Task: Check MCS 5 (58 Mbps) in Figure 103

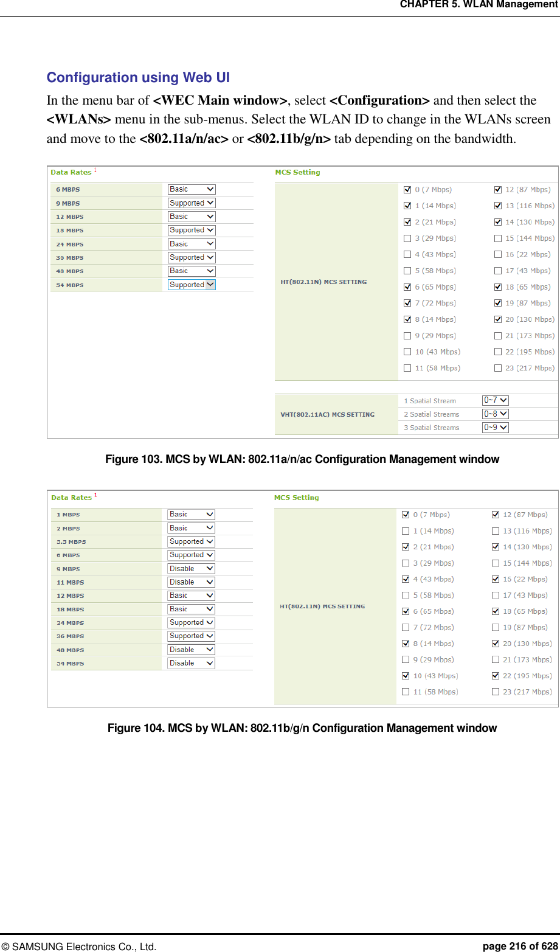Action: [407, 271]
